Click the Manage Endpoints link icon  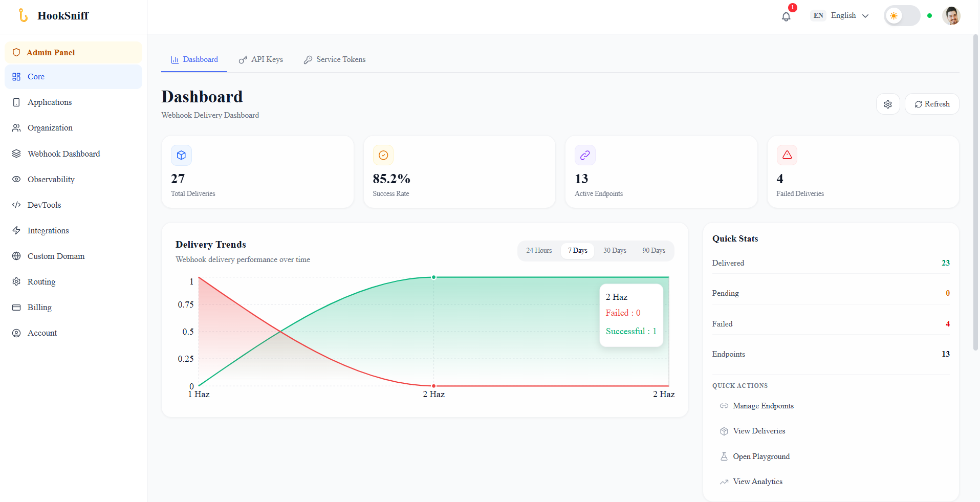(724, 406)
